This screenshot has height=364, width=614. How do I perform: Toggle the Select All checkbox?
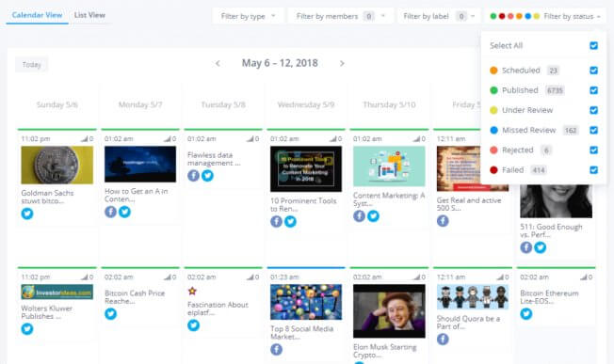coord(593,45)
